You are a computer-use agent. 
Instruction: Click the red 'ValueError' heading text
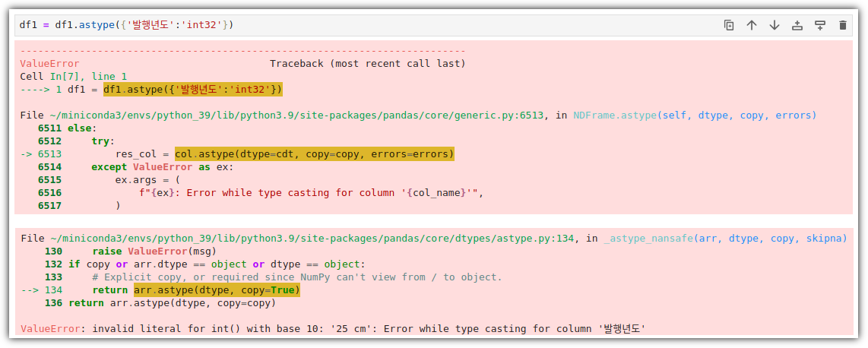[49, 64]
